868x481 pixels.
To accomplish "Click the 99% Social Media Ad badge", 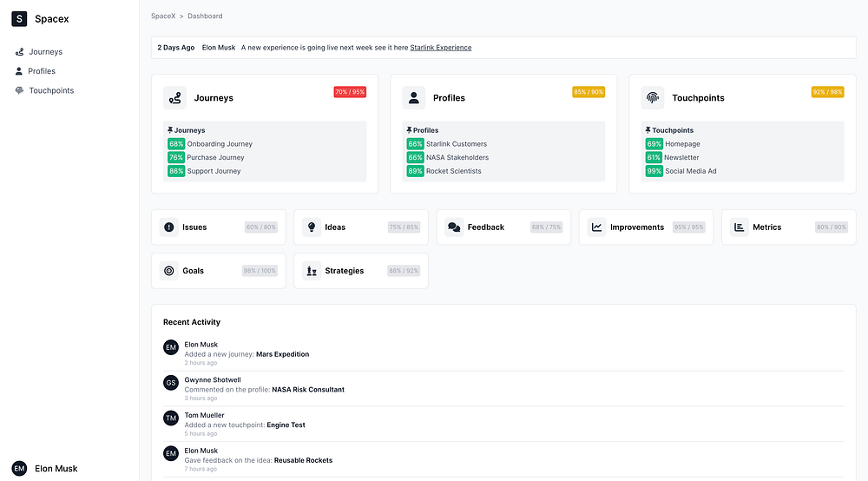I will 654,171.
